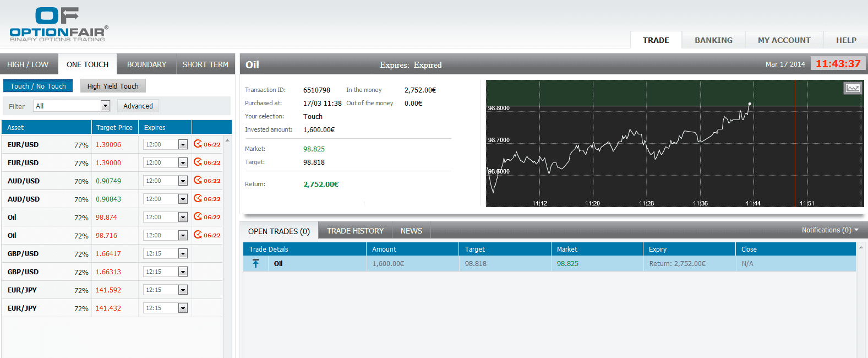Click the asset list scrollbar up arrow
This screenshot has height=358, width=868.
227,140
